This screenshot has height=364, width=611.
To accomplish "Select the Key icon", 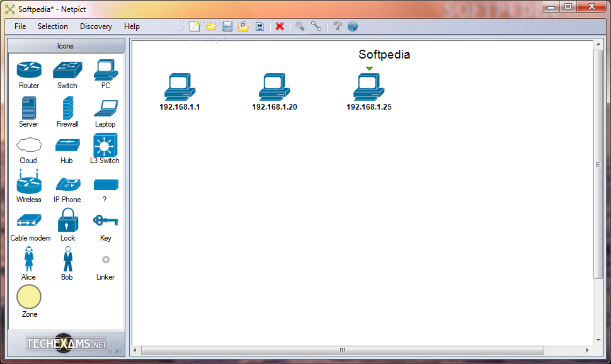I will pyautogui.click(x=106, y=220).
